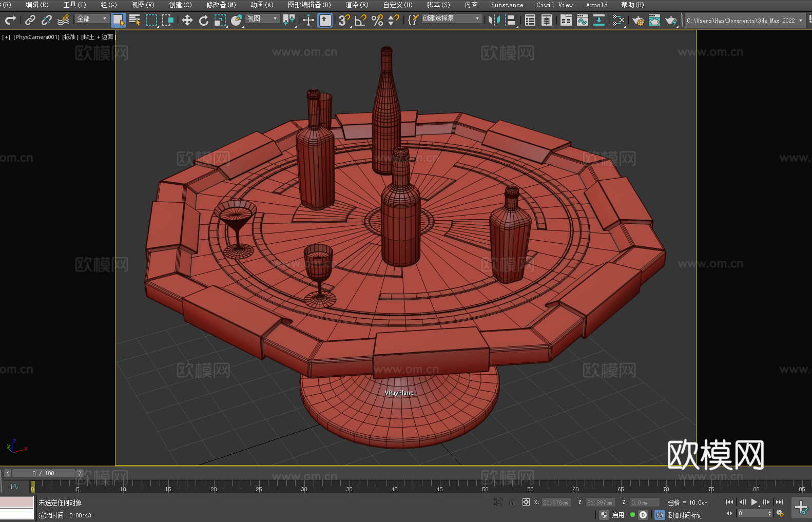Screen dimensions: 812x522
Task: Open the Render Setup teapot icon
Action: click(x=637, y=20)
